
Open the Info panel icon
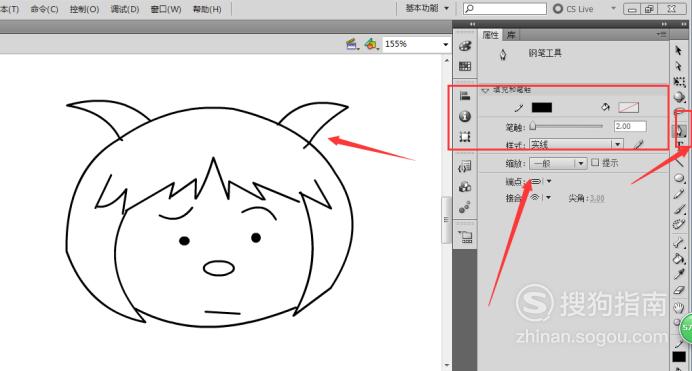464,116
